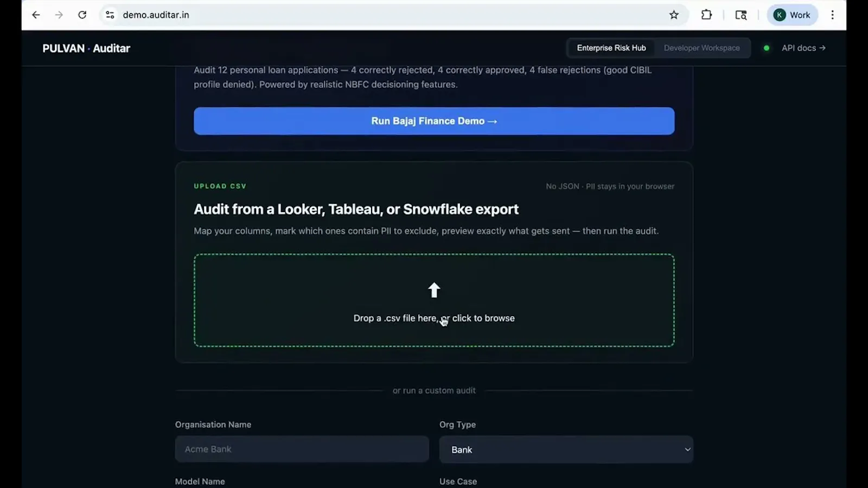
Task: Click the heading 'Audit from a Looker, Tableau, or Snowflake export'
Action: (x=356, y=209)
